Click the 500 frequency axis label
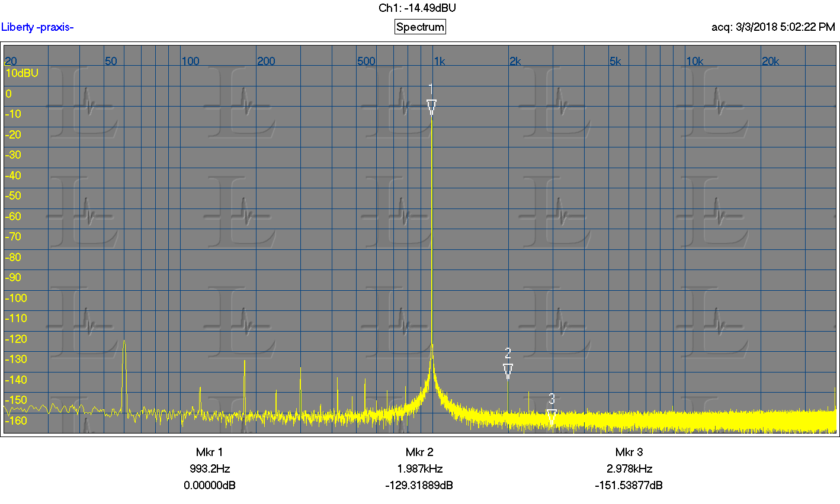Image resolution: width=840 pixels, height=504 pixels. (x=367, y=62)
